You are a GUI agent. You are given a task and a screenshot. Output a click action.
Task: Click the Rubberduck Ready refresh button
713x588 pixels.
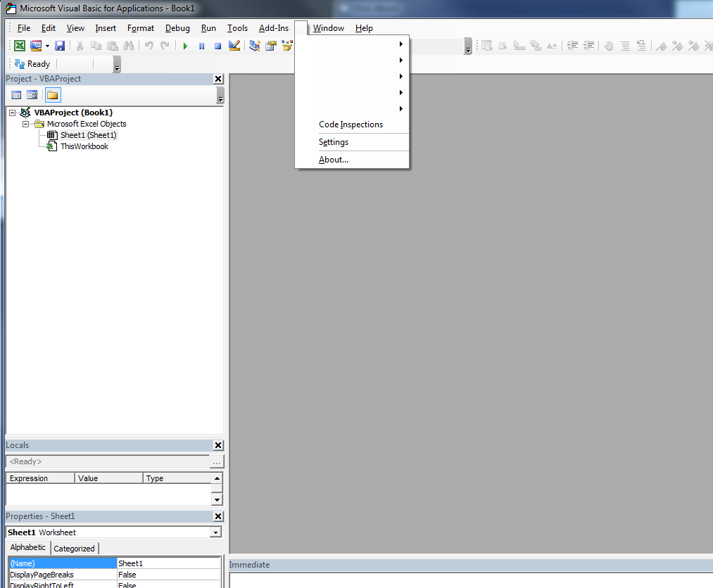click(x=32, y=64)
